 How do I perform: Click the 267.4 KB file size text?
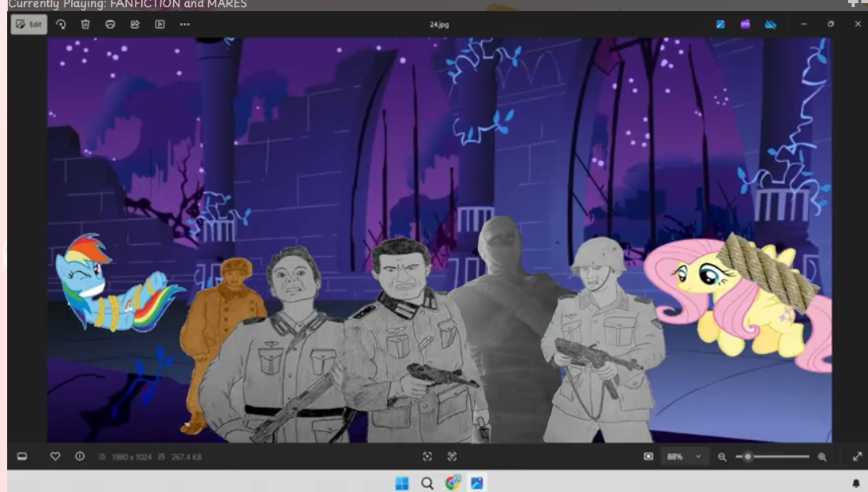coord(186,457)
